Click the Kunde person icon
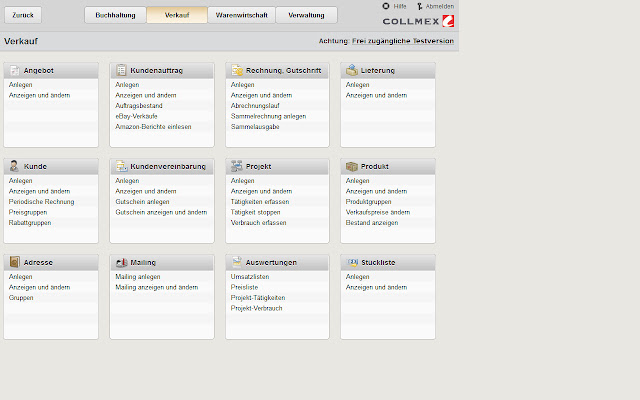 (x=14, y=166)
